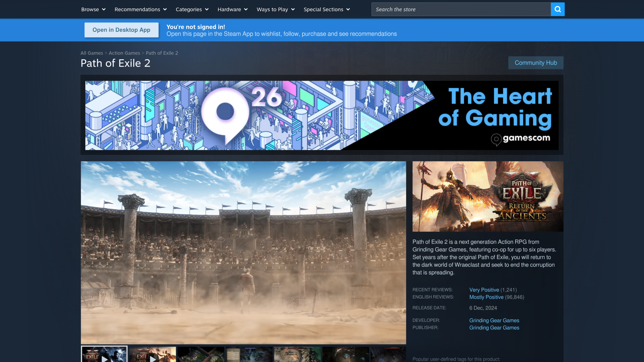Select the fifth screenshot thumbnail
This screenshot has width=644, height=362.
[297, 354]
